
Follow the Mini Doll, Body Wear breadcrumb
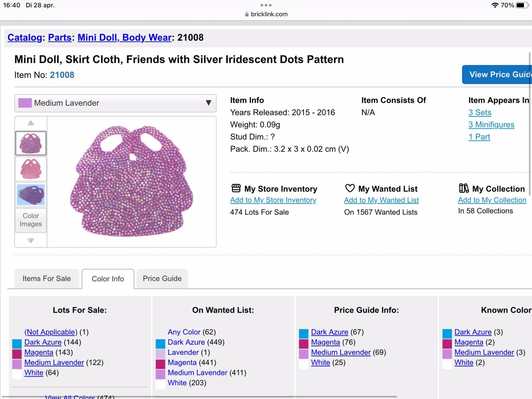[125, 38]
